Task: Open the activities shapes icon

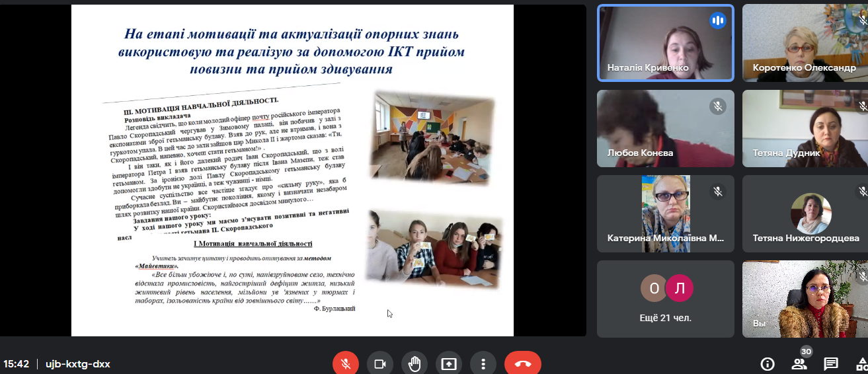Action: tap(861, 364)
